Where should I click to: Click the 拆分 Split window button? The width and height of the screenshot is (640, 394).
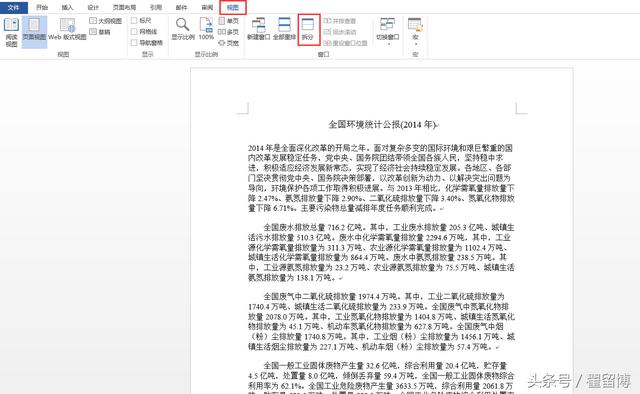coord(308,29)
